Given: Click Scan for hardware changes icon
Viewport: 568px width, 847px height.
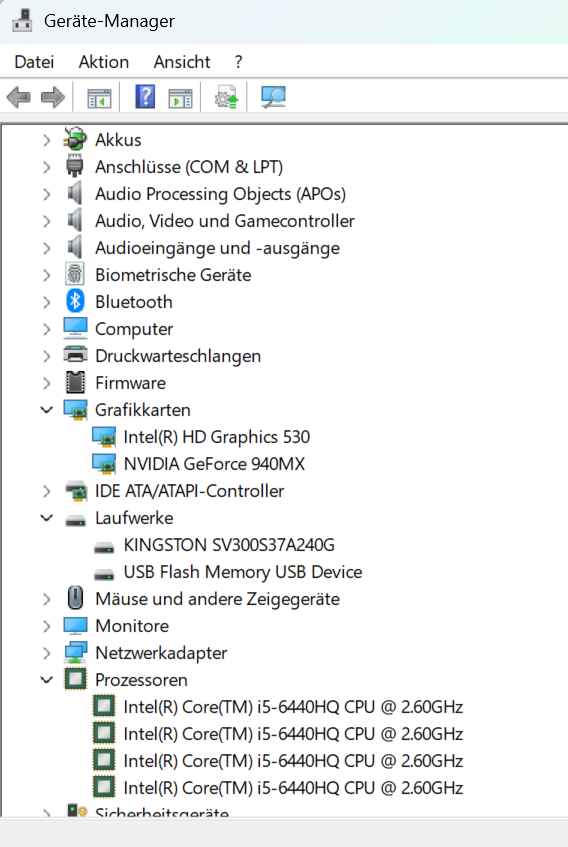Looking at the screenshot, I should point(273,97).
